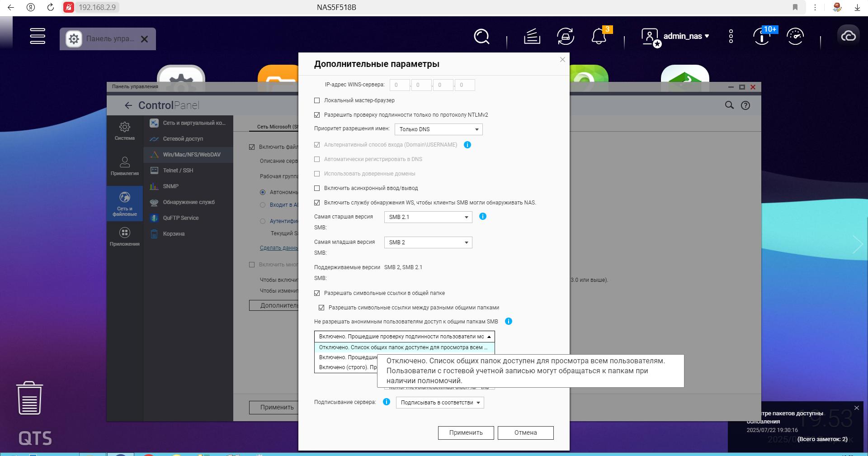The width and height of the screenshot is (868, 456).
Task: Toggle Включить асинхронный ввод/вывод checkbox
Action: (317, 188)
